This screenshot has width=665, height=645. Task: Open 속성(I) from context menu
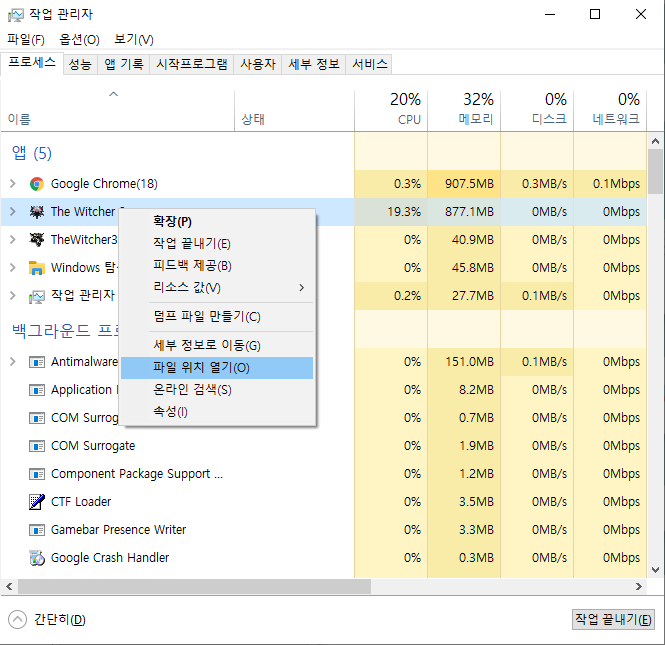pos(217,411)
